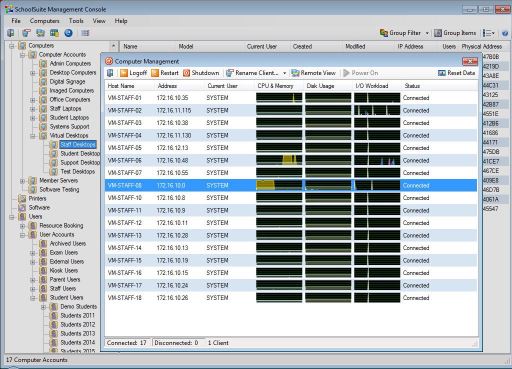The height and width of the screenshot is (369, 512).
Task: Open the Computers menu
Action: tap(45, 21)
